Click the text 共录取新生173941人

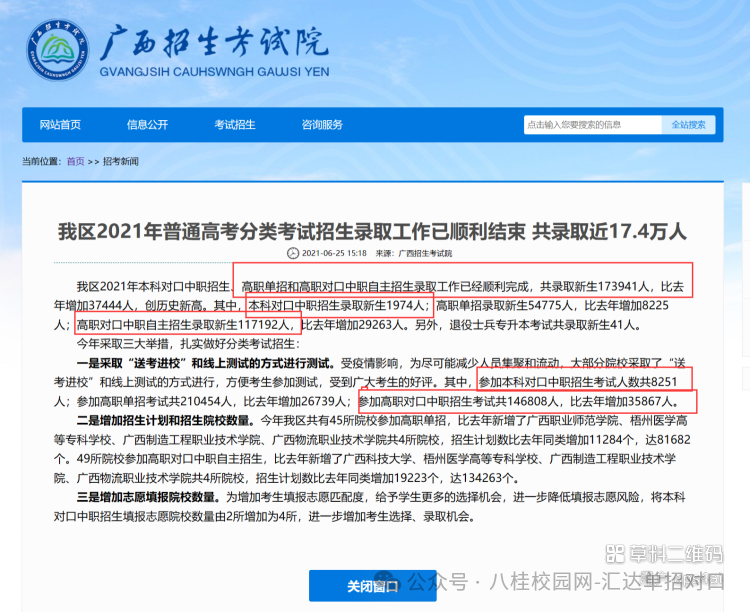tap(594, 287)
